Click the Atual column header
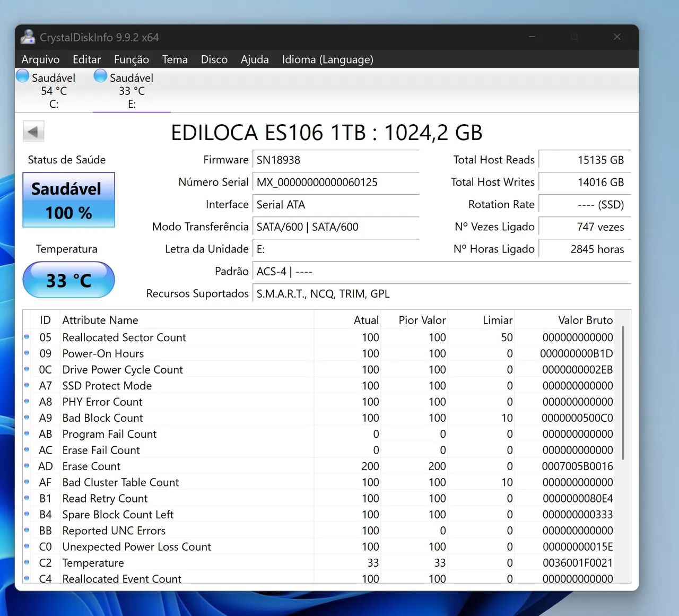 pyautogui.click(x=347, y=320)
